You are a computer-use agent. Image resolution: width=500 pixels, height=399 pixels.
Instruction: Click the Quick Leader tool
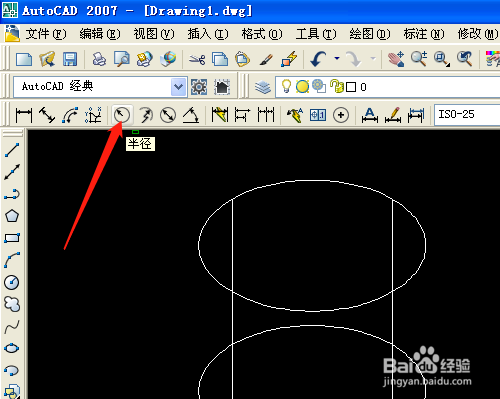295,115
